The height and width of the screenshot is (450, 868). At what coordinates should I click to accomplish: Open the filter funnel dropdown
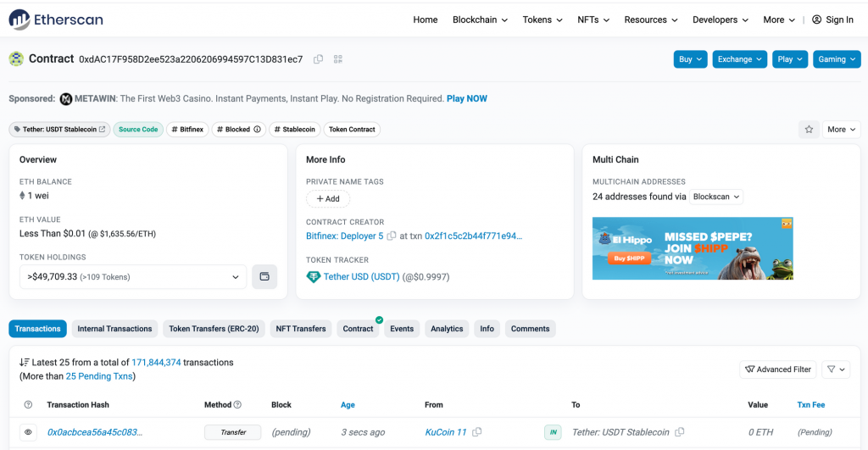pyautogui.click(x=836, y=369)
